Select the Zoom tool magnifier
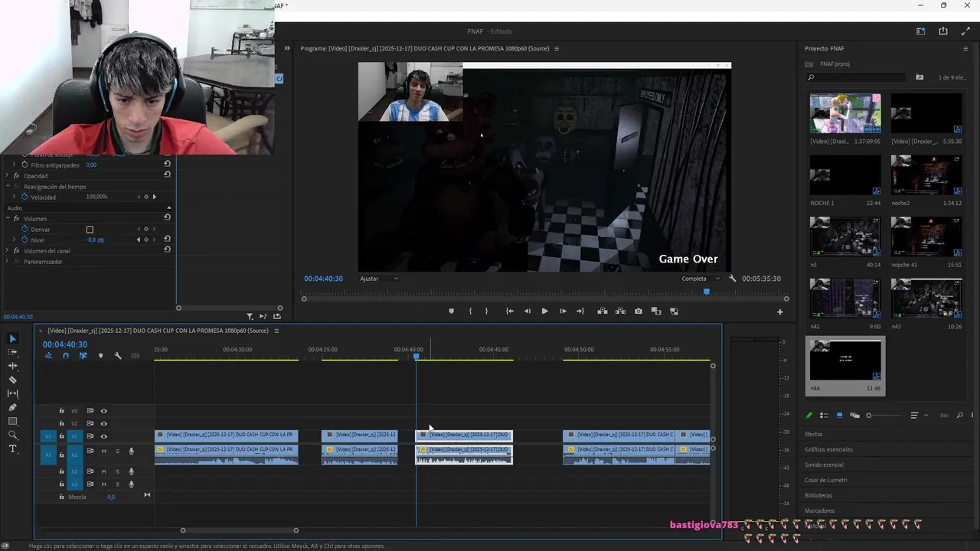 12,435
